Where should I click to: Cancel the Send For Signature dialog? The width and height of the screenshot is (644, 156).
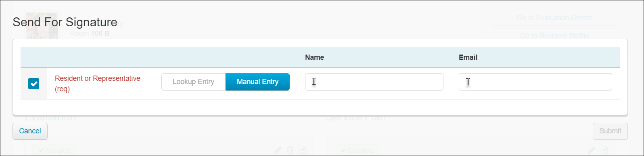click(x=30, y=131)
